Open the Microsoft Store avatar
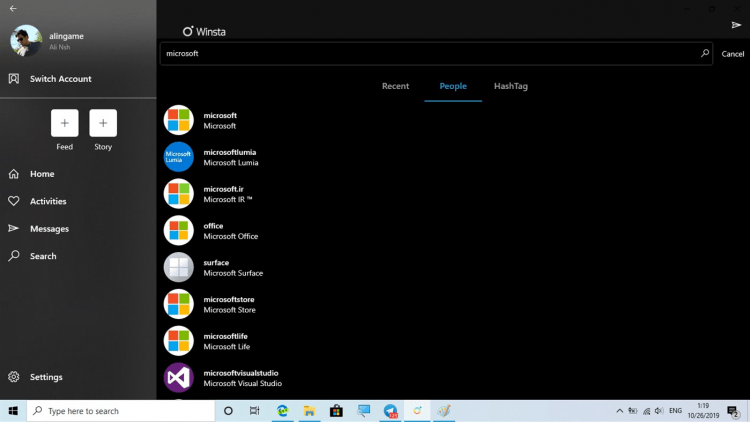 178,304
